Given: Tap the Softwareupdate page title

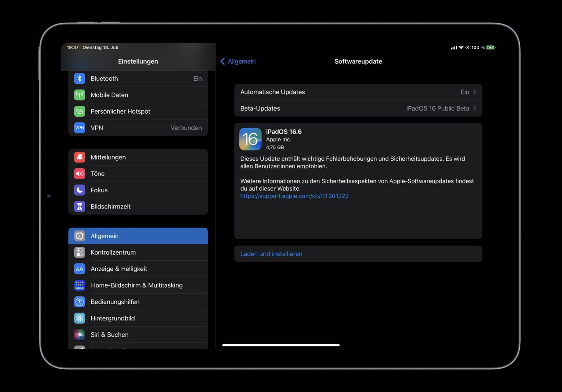Looking at the screenshot, I should coord(358,61).
